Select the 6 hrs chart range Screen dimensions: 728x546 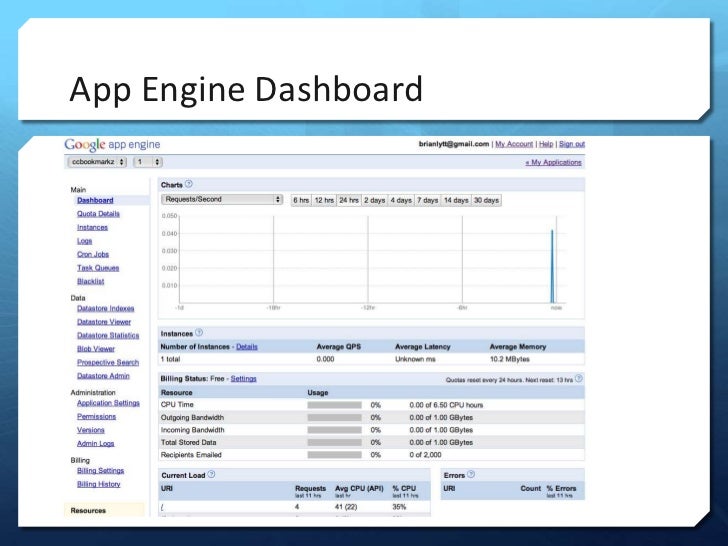pos(301,200)
